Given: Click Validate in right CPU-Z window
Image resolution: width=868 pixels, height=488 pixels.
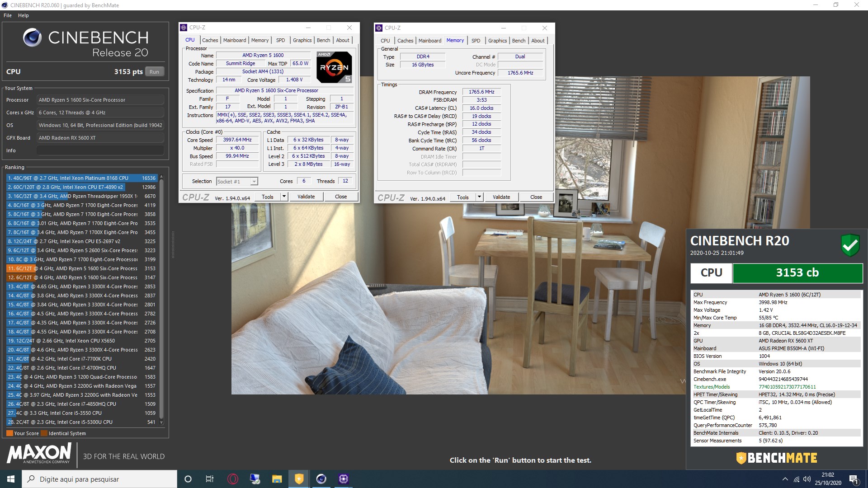Looking at the screenshot, I should (x=501, y=197).
